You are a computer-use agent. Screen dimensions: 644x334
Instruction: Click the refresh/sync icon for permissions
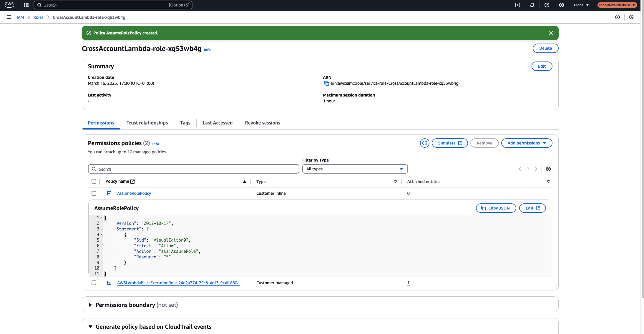[424, 143]
